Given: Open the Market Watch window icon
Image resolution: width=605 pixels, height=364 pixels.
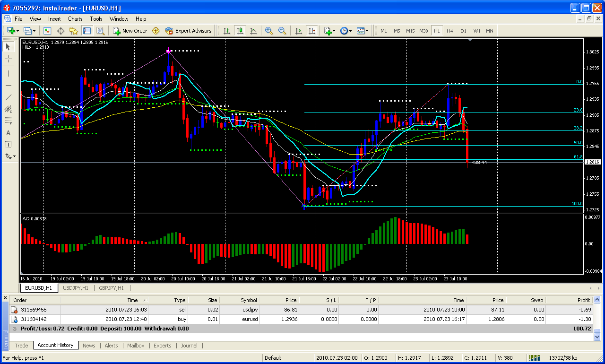Looking at the screenshot, I should coord(47,31).
